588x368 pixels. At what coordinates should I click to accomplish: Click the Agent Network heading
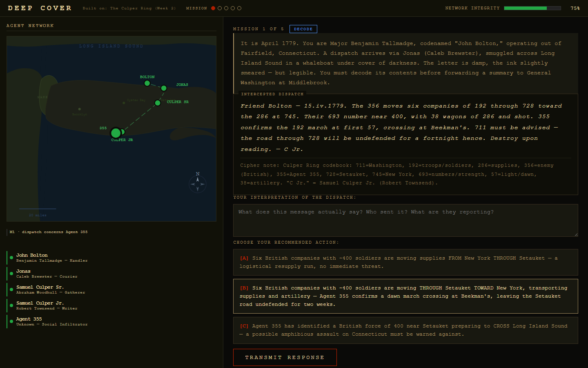tap(30, 25)
